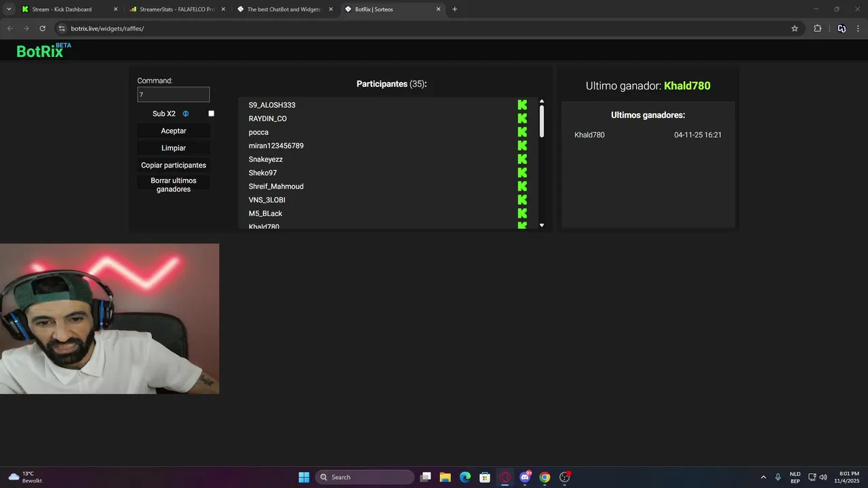This screenshot has width=868, height=488.
Task: Close the Stream - Kick Dashboard tab
Action: coord(115,9)
